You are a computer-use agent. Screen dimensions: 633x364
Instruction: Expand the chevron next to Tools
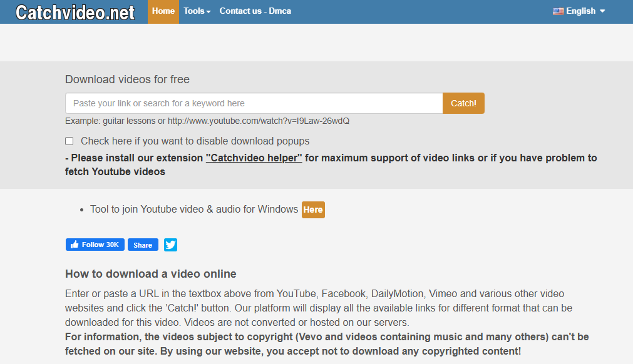tap(207, 11)
